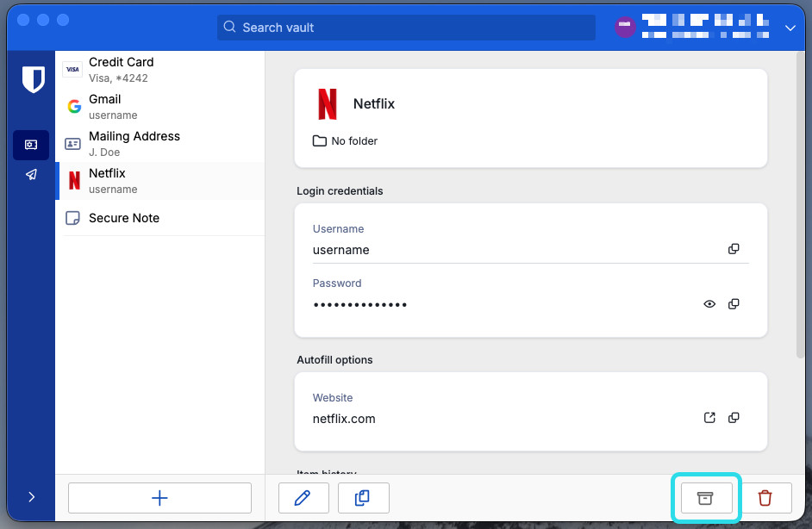The image size is (812, 529).
Task: Clone the Netflix item
Action: 363,498
